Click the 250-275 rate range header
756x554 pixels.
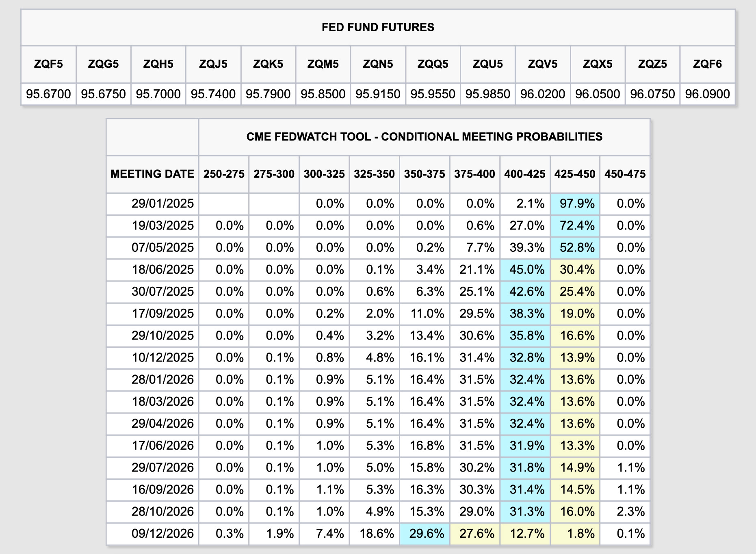click(224, 174)
